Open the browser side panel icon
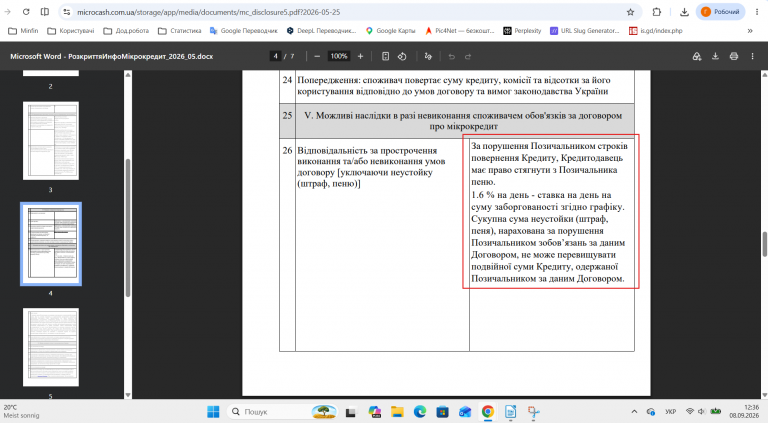768x423 pixels. click(45, 12)
